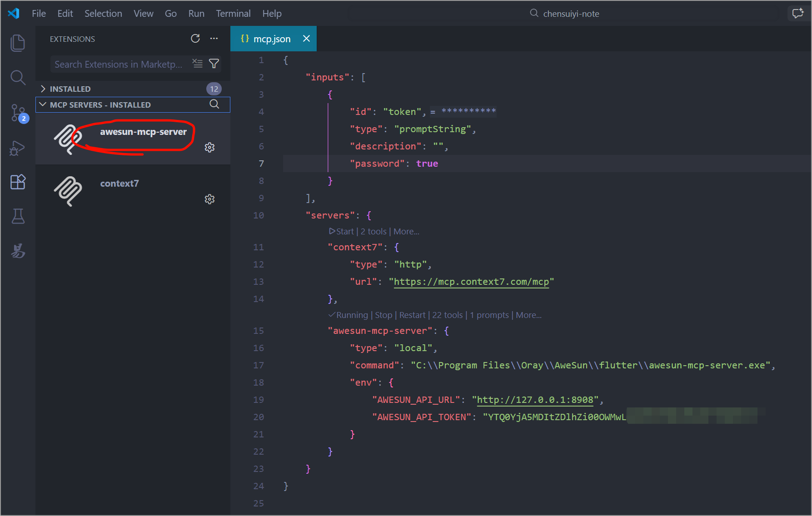
Task: Switch to the mcp.json tab
Action: (x=274, y=39)
